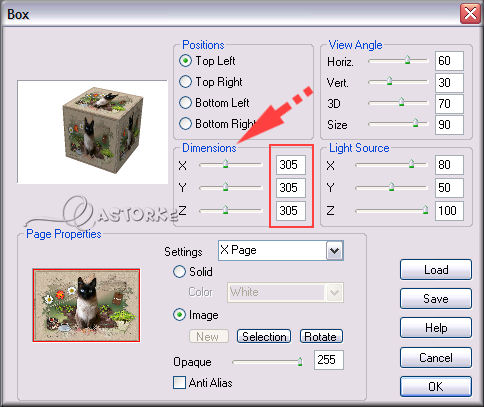The height and width of the screenshot is (407, 484).
Task: Click the Save button
Action: (436, 299)
